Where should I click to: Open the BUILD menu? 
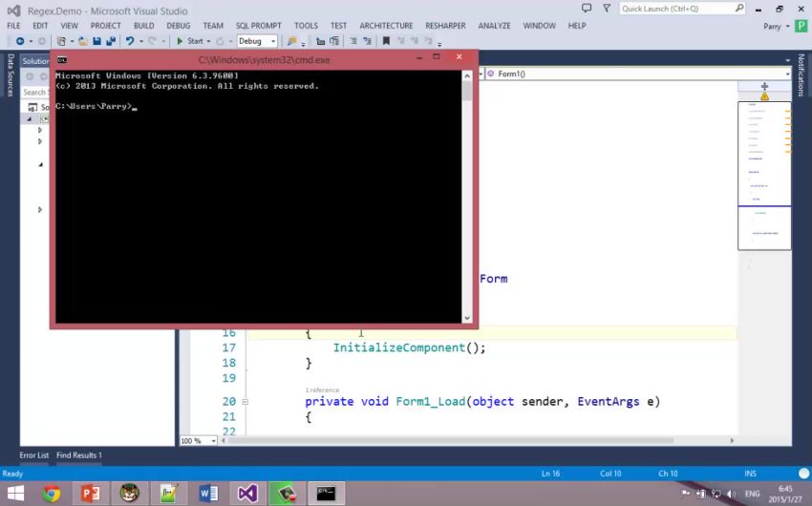point(144,26)
